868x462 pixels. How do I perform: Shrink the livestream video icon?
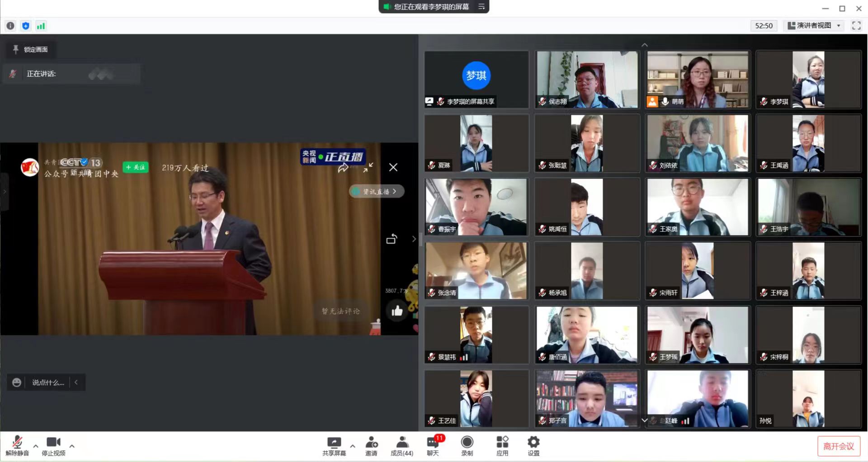point(368,167)
